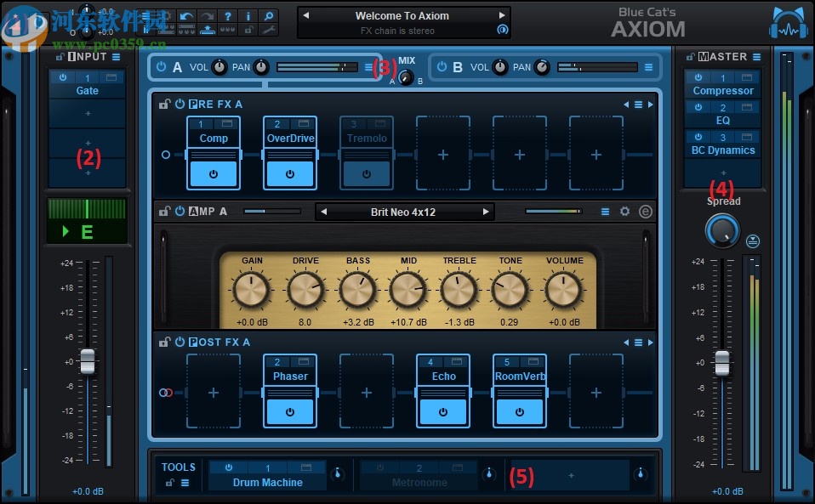The width and height of the screenshot is (815, 504).
Task: Click the right arrow in PRE FX A header
Action: (x=651, y=104)
